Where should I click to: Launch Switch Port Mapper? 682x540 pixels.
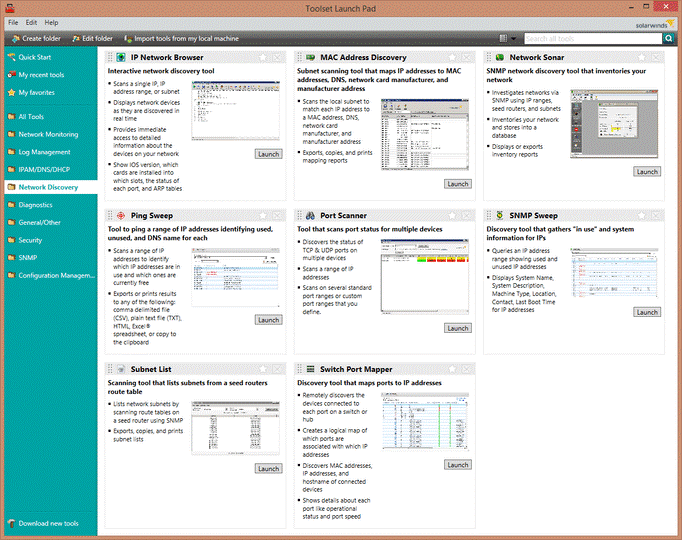coord(458,465)
